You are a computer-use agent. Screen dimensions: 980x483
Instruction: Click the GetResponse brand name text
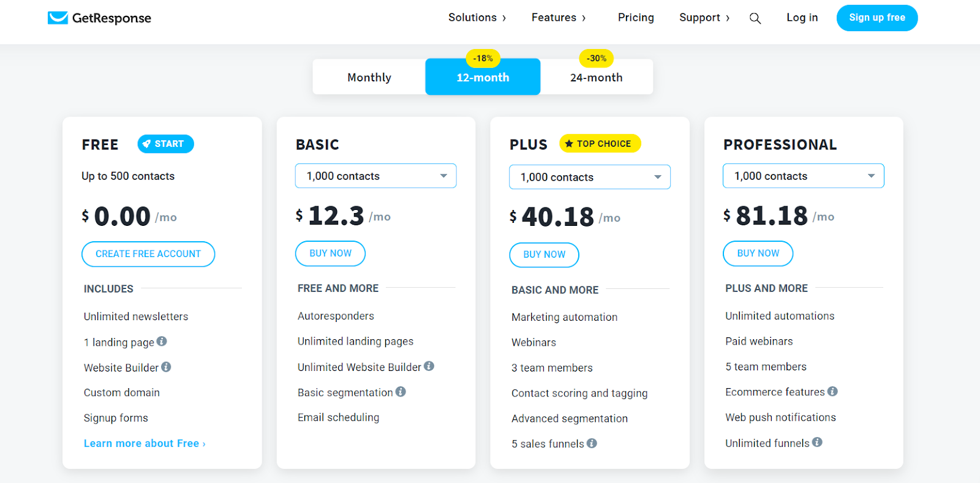[x=111, y=18]
